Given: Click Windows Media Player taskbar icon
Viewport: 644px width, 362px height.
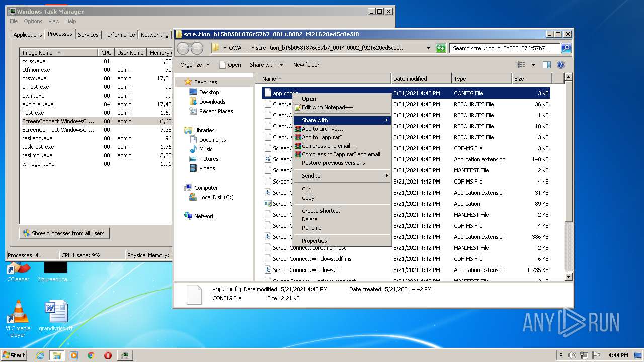Looking at the screenshot, I should 74,355.
